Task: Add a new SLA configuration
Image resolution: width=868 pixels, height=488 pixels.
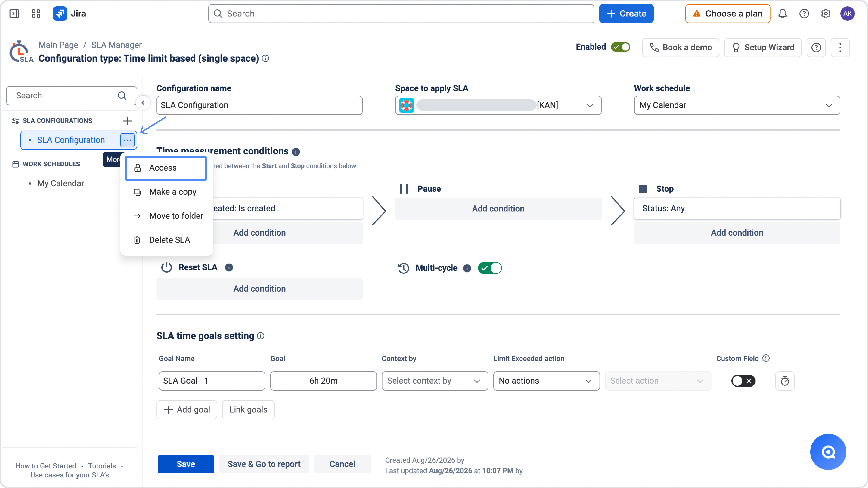Action: [127, 121]
